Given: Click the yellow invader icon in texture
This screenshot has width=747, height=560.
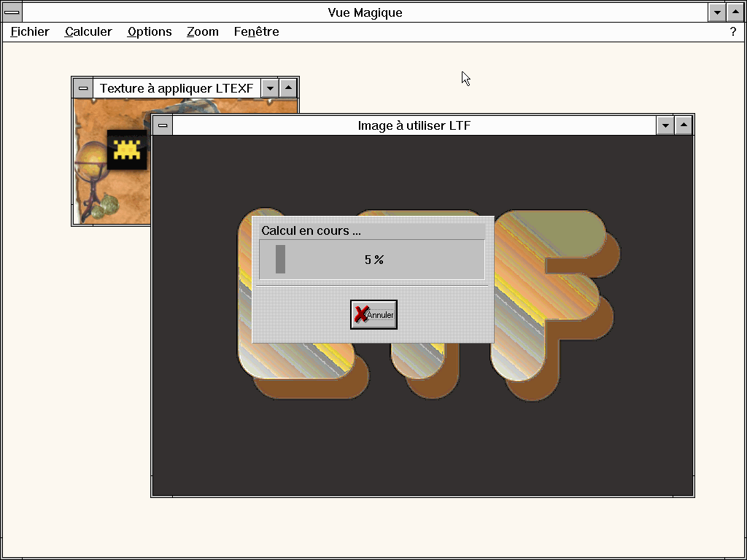Looking at the screenshot, I should pos(127,149).
